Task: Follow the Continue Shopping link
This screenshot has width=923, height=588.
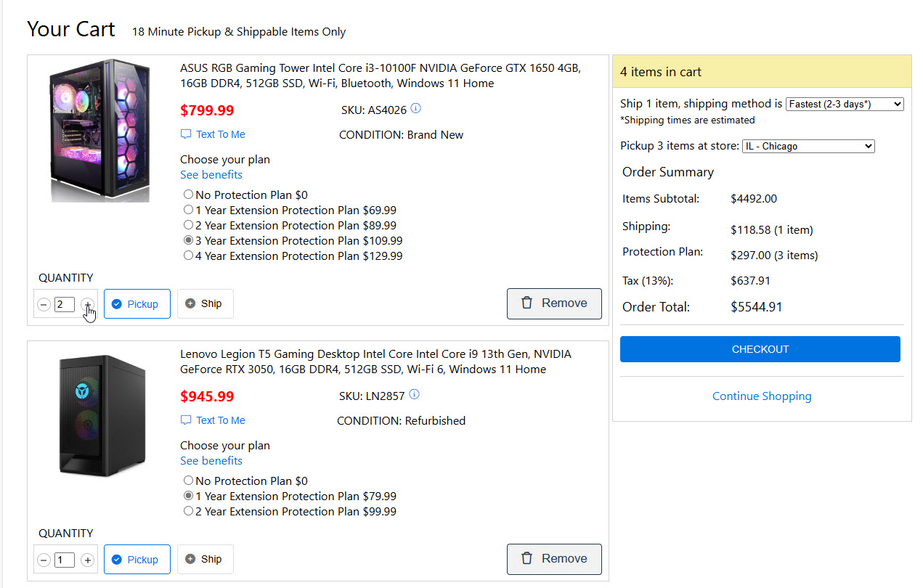Action: click(x=761, y=396)
